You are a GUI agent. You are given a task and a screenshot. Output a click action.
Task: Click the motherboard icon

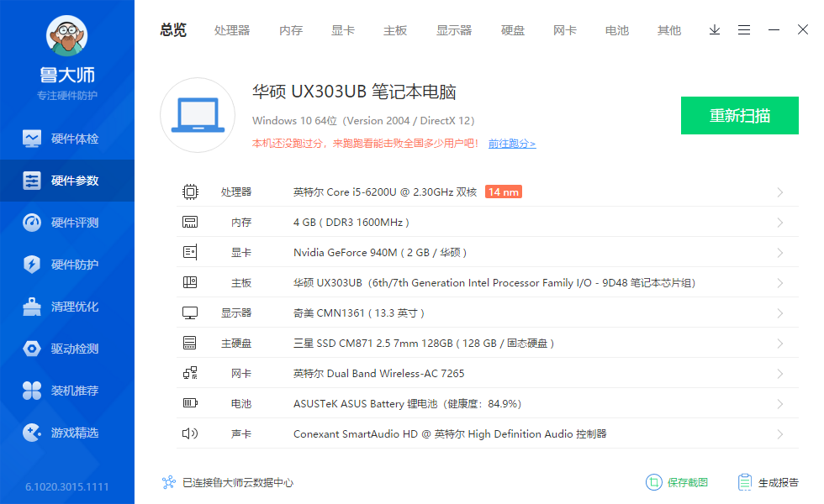pyautogui.click(x=190, y=282)
